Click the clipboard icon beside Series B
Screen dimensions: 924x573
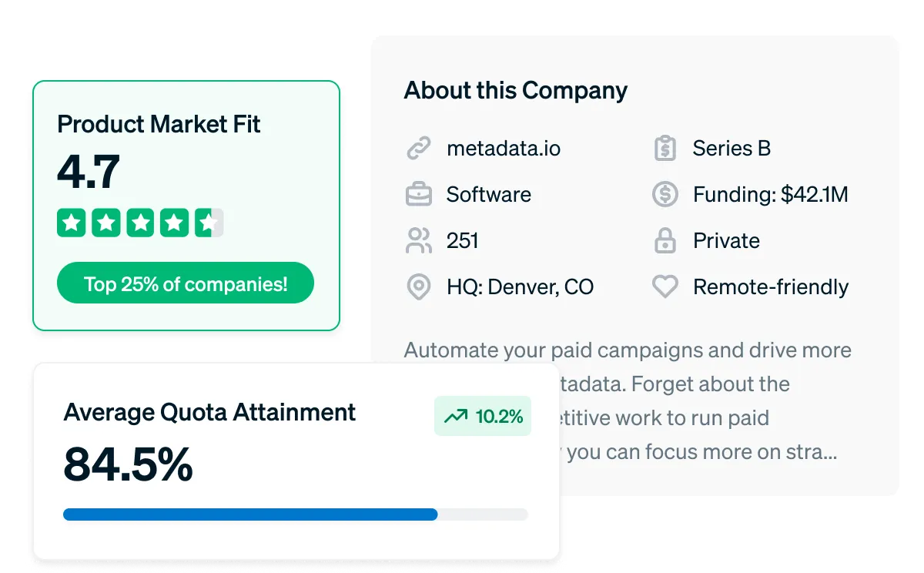click(x=665, y=148)
